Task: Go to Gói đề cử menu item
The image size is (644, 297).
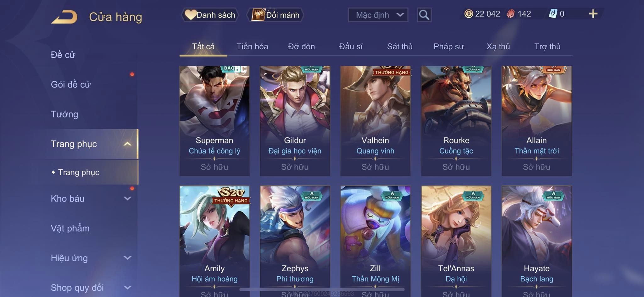Action: click(x=71, y=84)
